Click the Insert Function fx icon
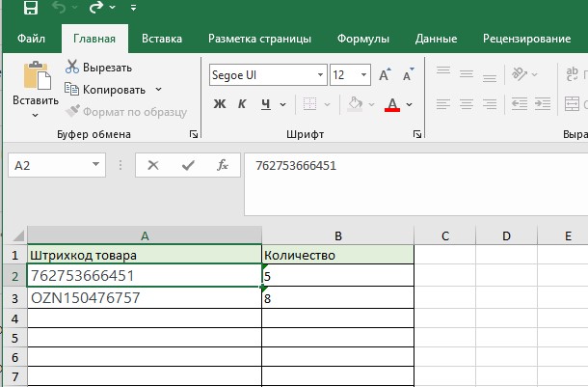This screenshot has height=387, width=588. (x=222, y=165)
